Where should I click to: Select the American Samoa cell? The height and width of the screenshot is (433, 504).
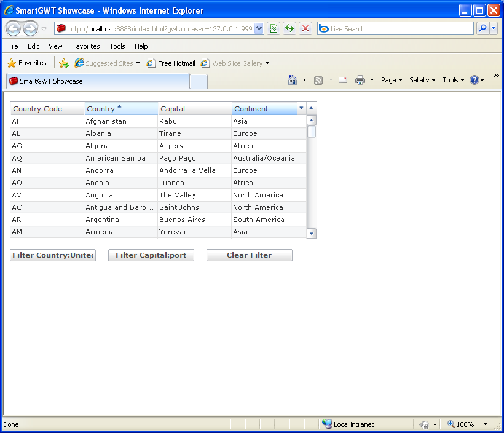121,158
